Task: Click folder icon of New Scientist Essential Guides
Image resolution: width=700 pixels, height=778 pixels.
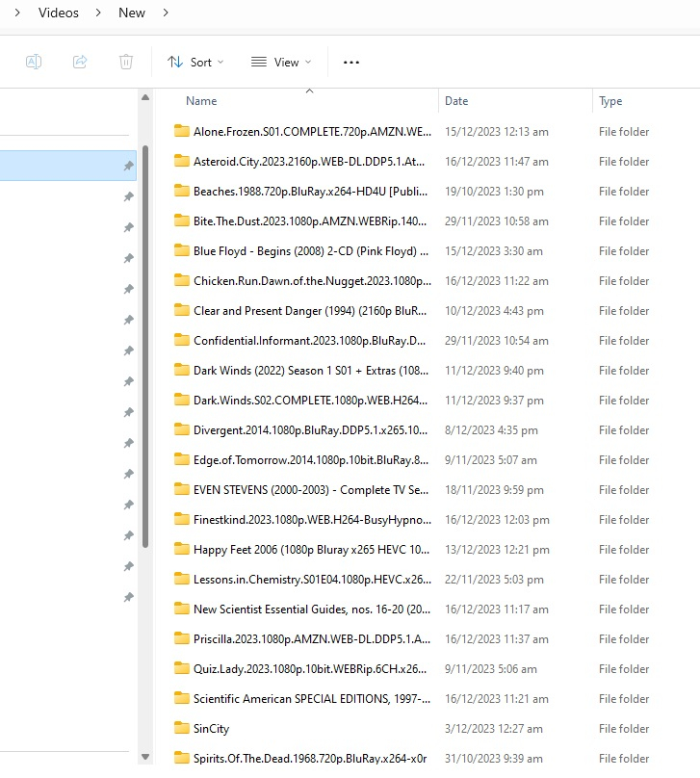Action: click(x=182, y=609)
